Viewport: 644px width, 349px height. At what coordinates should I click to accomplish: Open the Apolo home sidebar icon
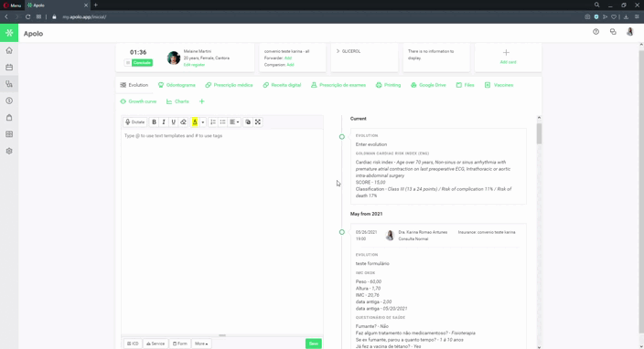pyautogui.click(x=9, y=50)
